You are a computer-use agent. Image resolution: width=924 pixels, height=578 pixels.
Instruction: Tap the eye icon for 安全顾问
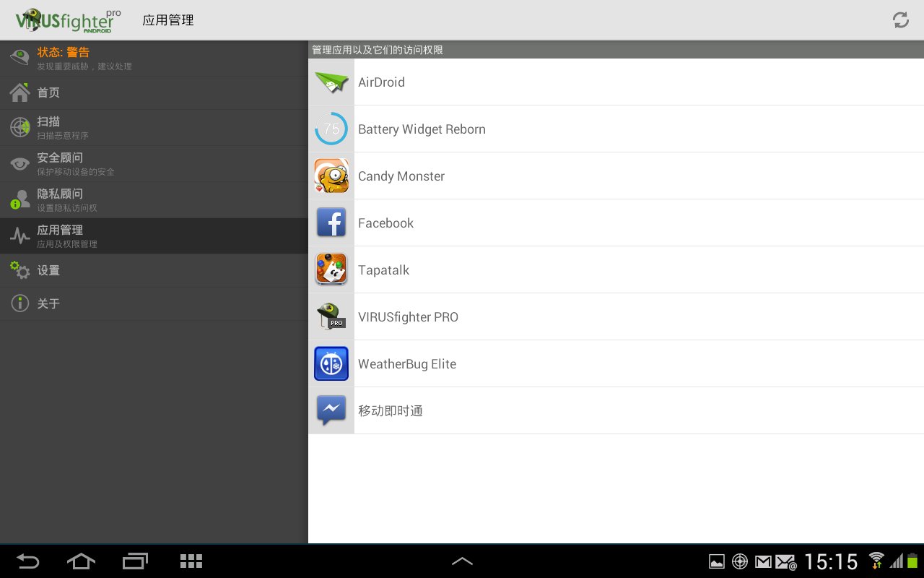(19, 164)
